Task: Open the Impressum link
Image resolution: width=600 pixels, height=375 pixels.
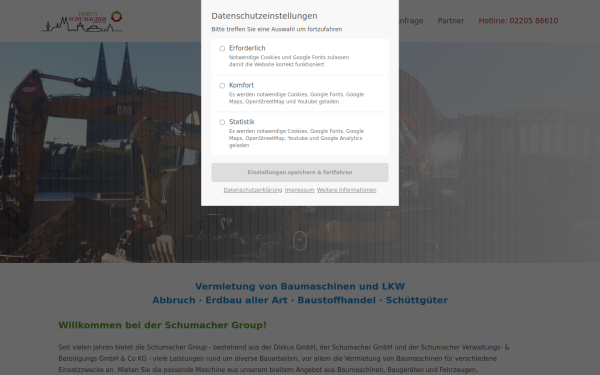Action: click(299, 190)
